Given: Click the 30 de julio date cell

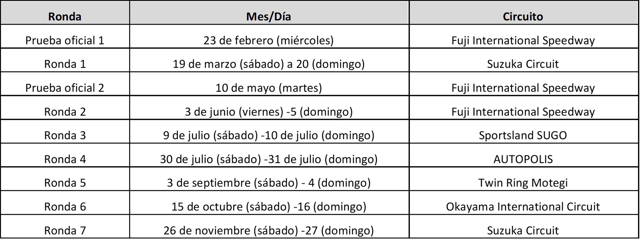Looking at the screenshot, I should tap(269, 159).
